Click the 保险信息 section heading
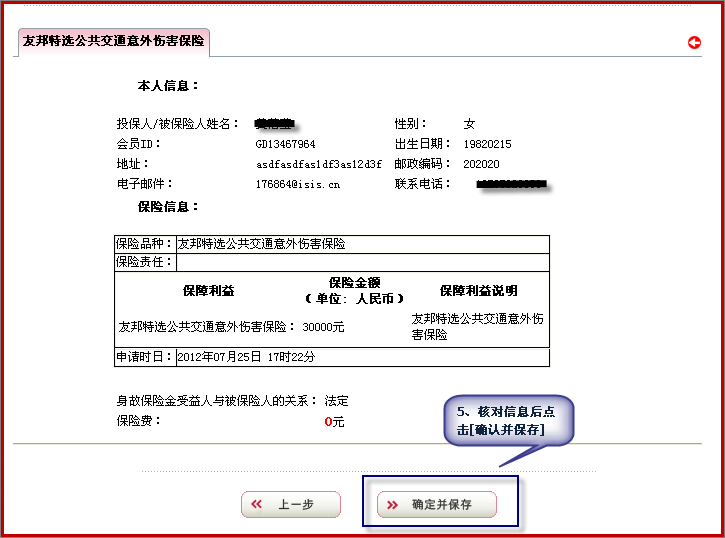The height and width of the screenshot is (538, 725). (167, 207)
